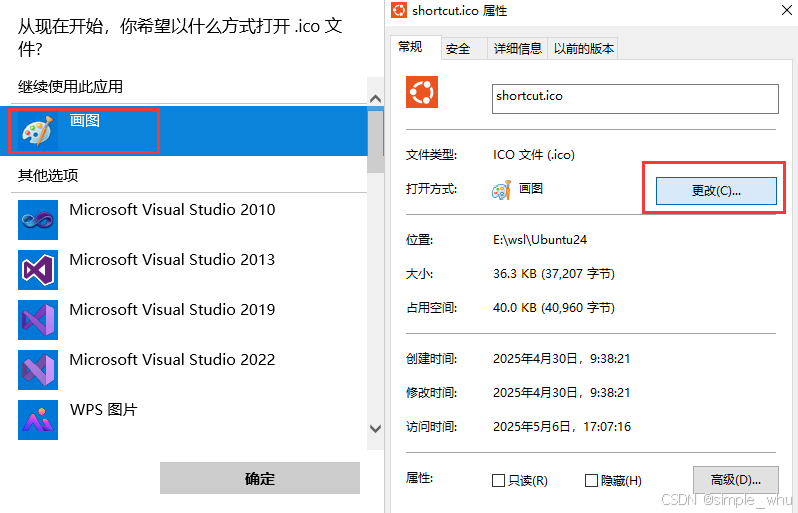Choose Microsoft Visual Studio 2010 icon
Screen dimensions: 798x513
coord(38,220)
